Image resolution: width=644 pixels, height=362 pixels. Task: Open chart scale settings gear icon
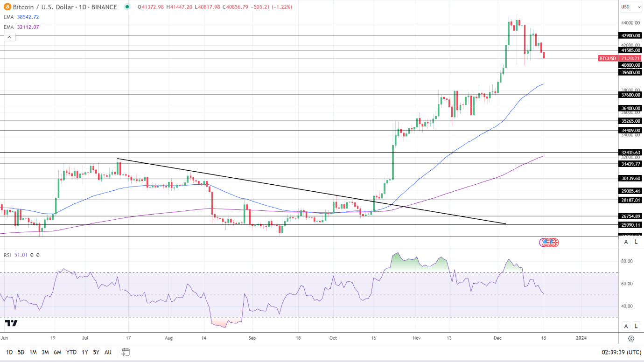(x=631, y=339)
